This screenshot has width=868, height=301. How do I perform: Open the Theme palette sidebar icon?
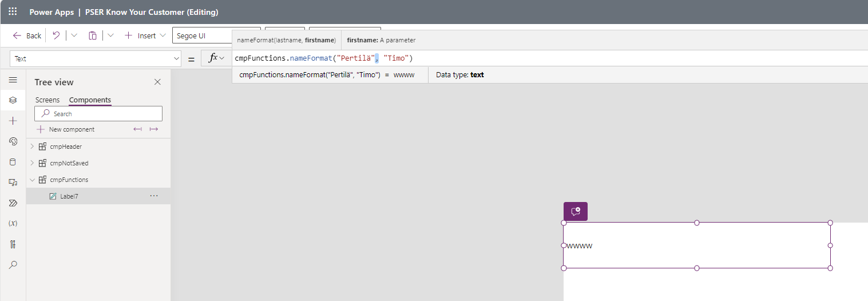13,141
